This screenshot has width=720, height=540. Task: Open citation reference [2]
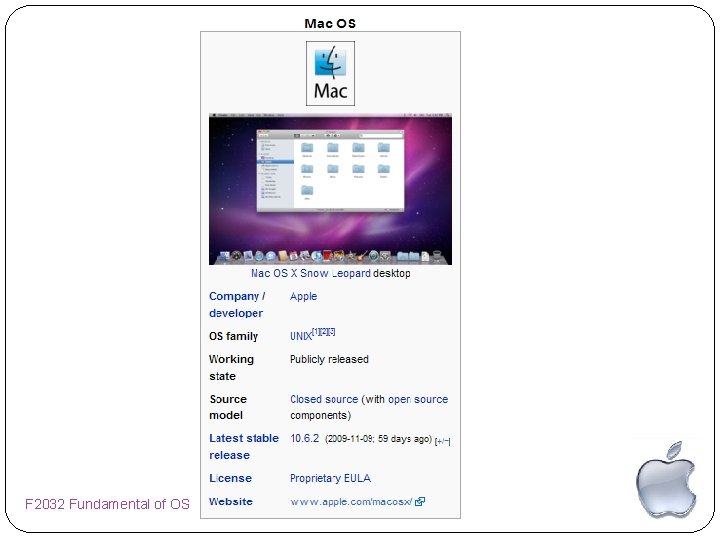(324, 332)
